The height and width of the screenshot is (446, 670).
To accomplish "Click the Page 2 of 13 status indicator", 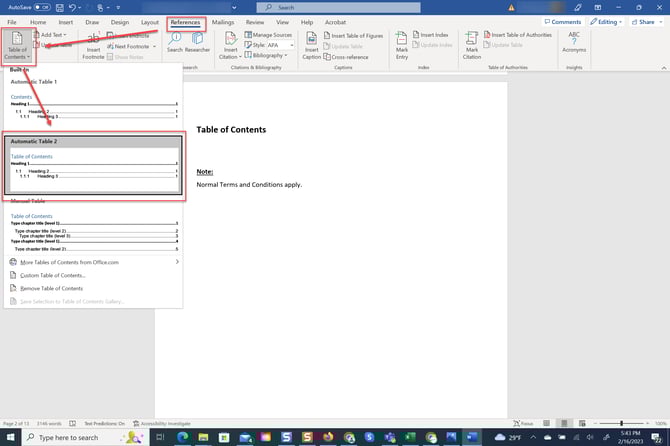I will pos(16,423).
